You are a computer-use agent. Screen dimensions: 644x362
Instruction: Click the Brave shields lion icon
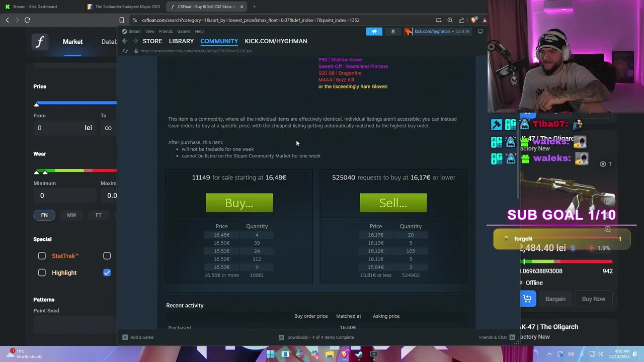(473, 20)
